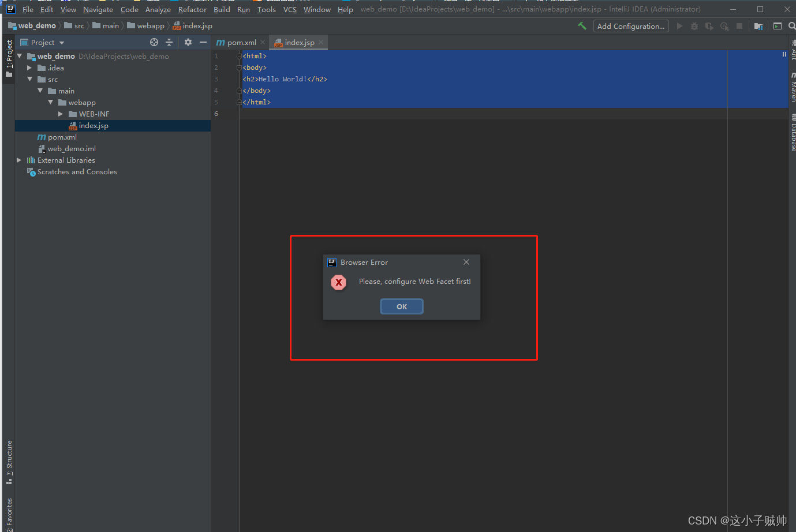Click the code line '<h2>Hello World!</h2>'
Viewport: 796px width, 532px height.
click(285, 79)
